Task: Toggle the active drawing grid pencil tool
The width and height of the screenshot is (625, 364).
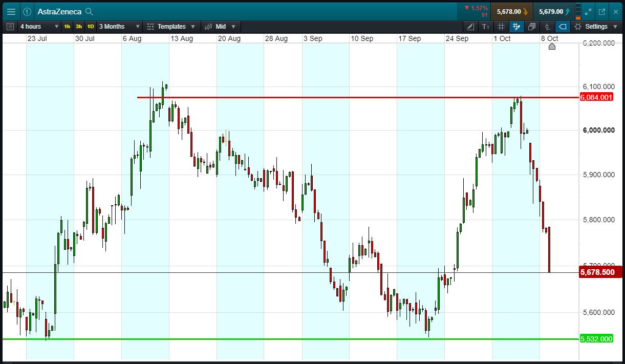Action: (516, 27)
